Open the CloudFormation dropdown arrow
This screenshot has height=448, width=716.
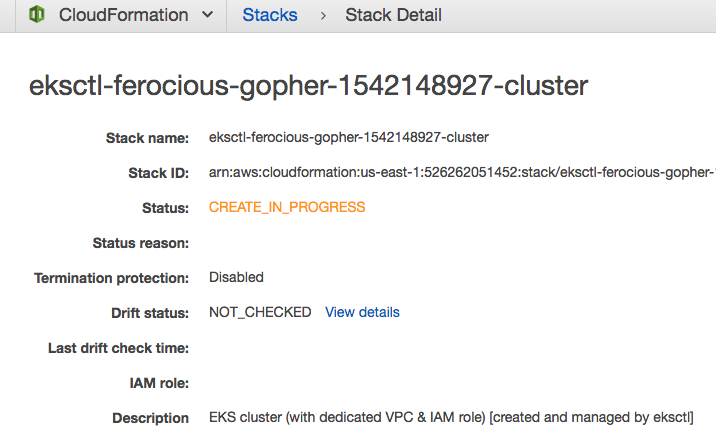click(x=207, y=15)
